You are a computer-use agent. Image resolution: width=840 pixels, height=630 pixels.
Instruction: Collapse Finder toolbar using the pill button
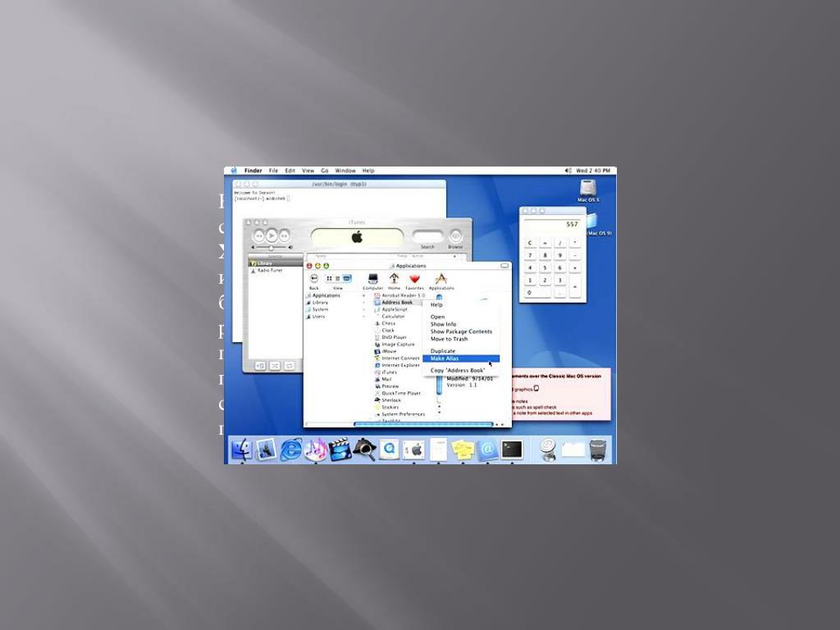click(504, 266)
